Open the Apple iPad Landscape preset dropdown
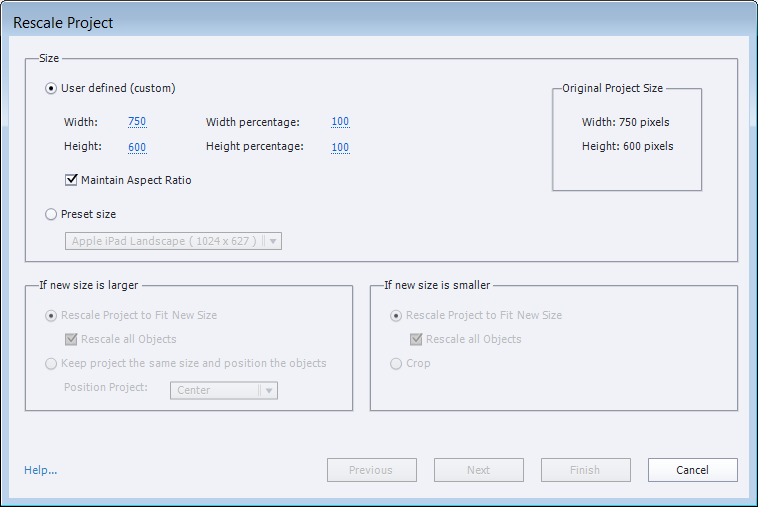Image resolution: width=758 pixels, height=507 pixels. pos(174,241)
